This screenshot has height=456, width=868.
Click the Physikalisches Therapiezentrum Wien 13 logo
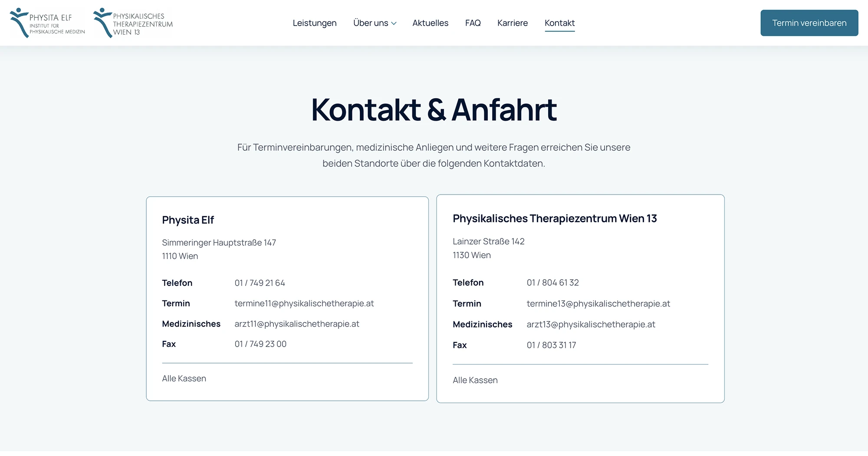133,23
